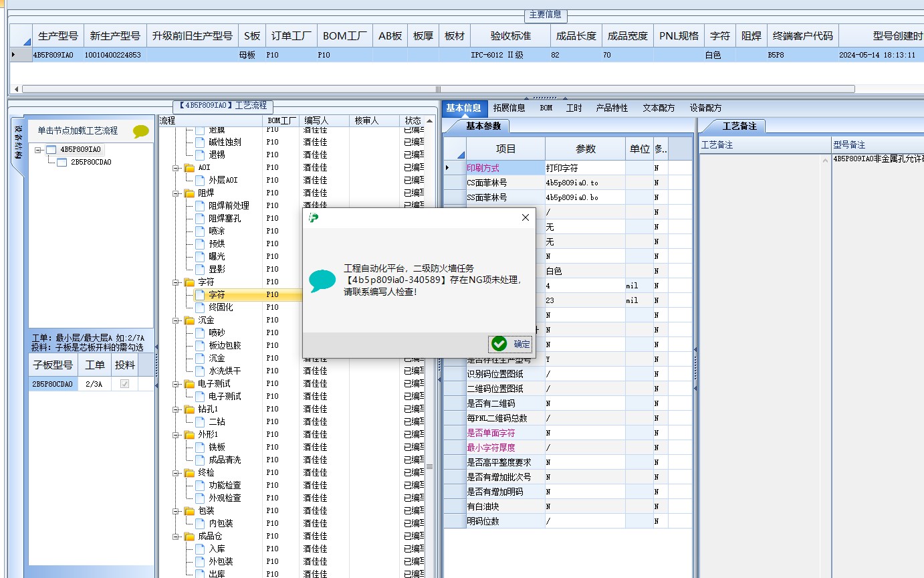Toggle the 投料 checkbox for 2B5P80CDA0
The image size is (924, 578).
124,384
